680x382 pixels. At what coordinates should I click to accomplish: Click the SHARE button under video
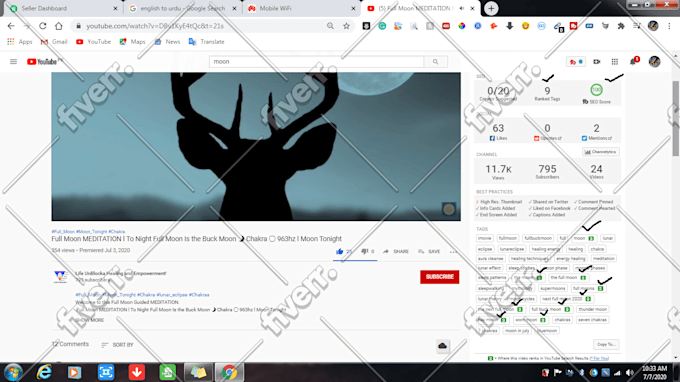(396, 251)
